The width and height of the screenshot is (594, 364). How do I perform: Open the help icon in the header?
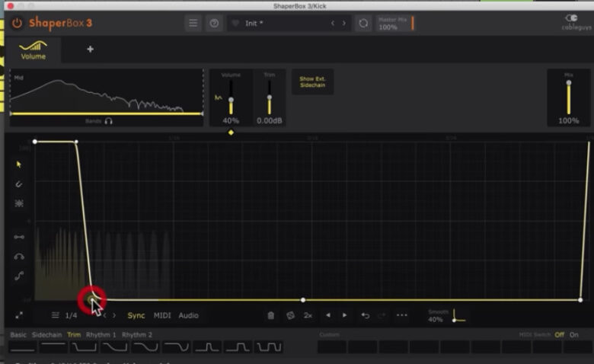[x=214, y=23]
